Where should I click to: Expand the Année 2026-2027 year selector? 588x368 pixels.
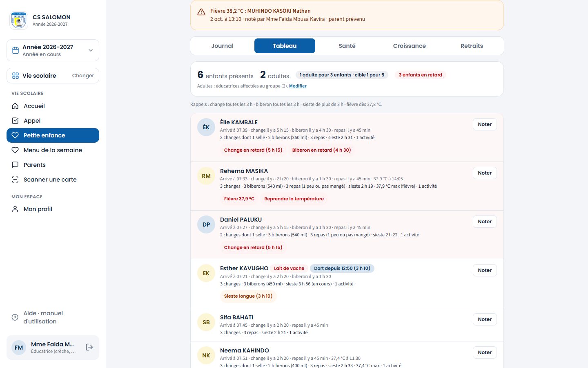point(53,50)
